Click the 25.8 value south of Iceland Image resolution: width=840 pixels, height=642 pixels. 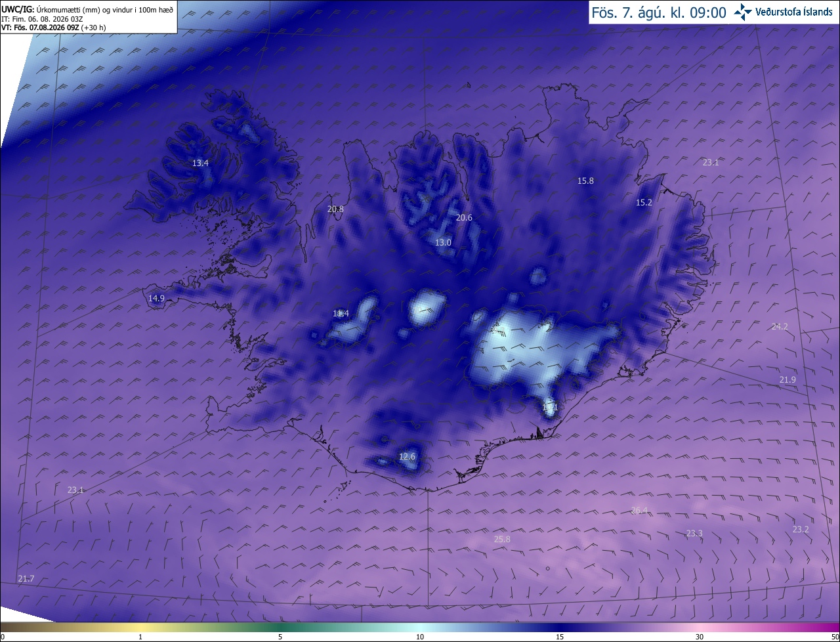tap(502, 539)
